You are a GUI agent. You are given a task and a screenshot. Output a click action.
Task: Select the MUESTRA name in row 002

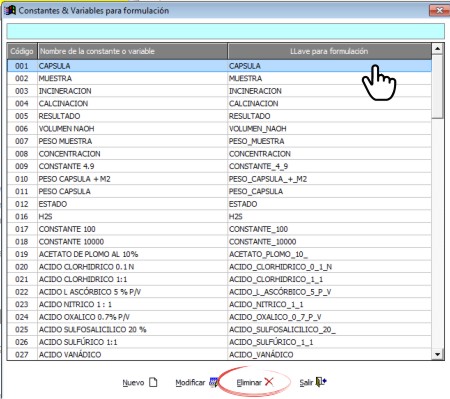(x=132, y=78)
